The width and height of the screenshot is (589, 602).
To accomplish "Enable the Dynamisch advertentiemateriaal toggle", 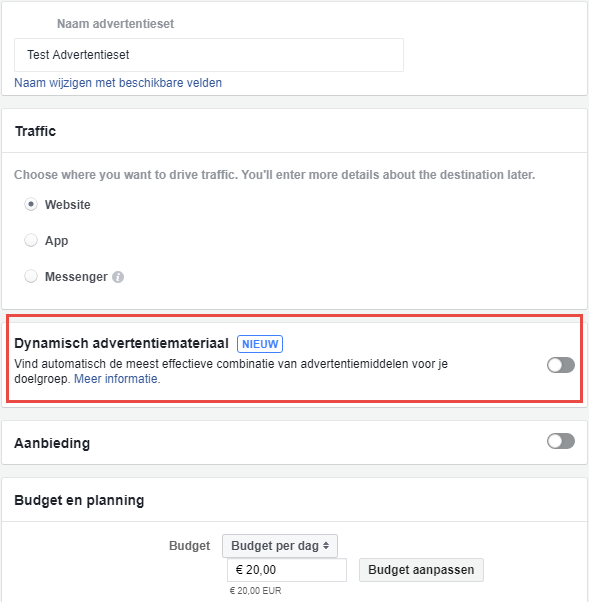I will (561, 365).
